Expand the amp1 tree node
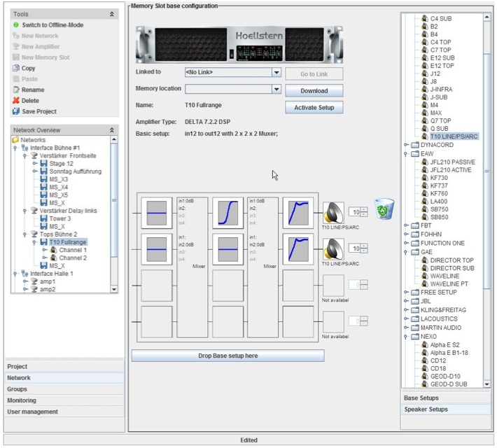The height and width of the screenshot is (448, 497). 25,281
